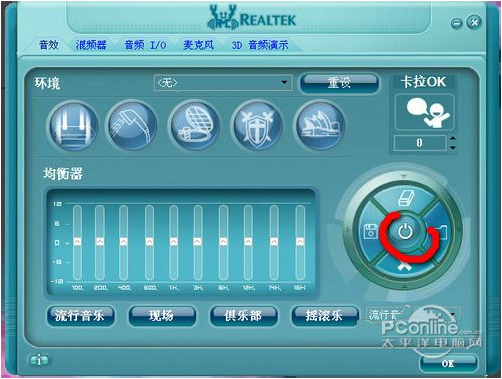Increase the karaoke key value
502x379 pixels.
coord(453,138)
